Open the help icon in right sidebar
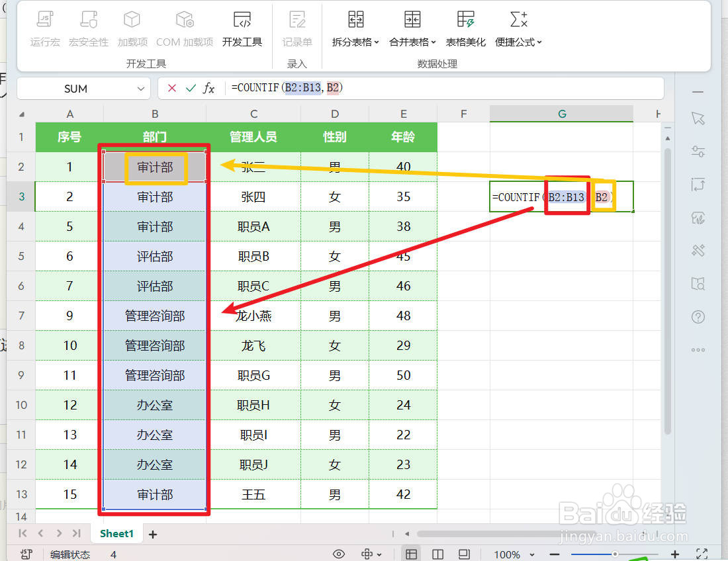 [698, 317]
